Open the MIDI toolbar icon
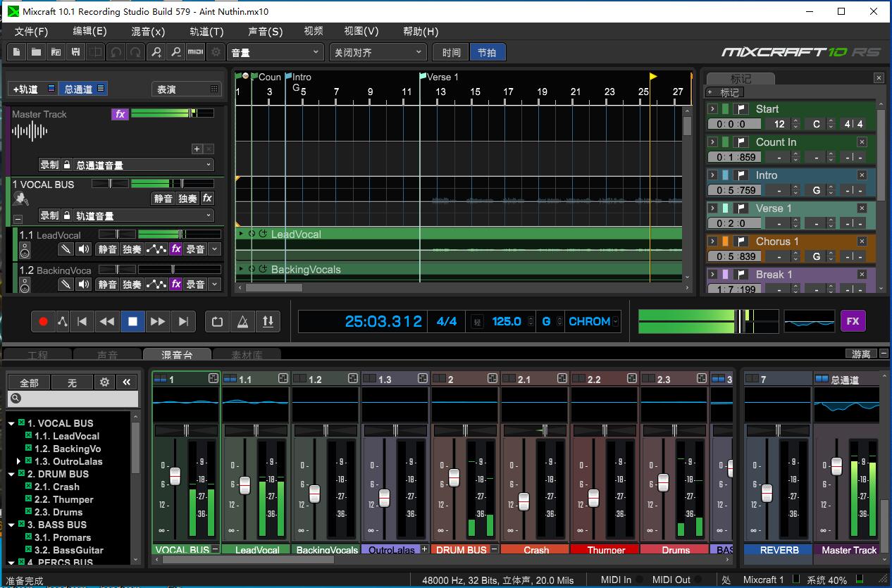The width and height of the screenshot is (892, 588). point(196,52)
